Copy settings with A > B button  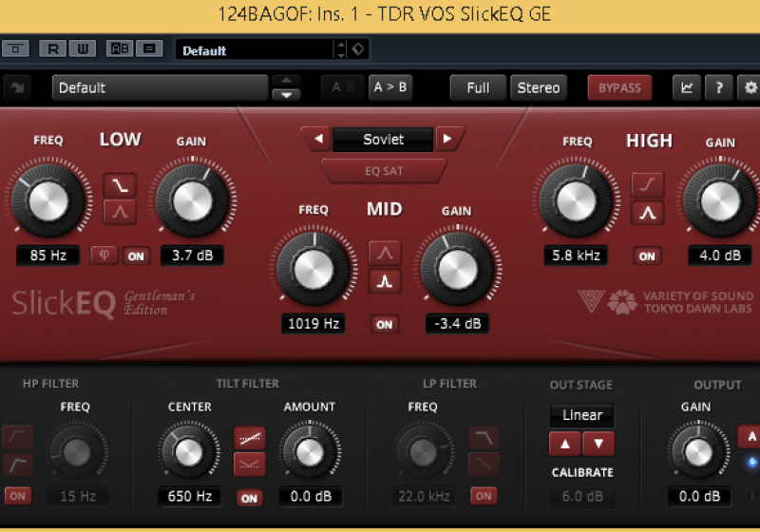click(390, 87)
